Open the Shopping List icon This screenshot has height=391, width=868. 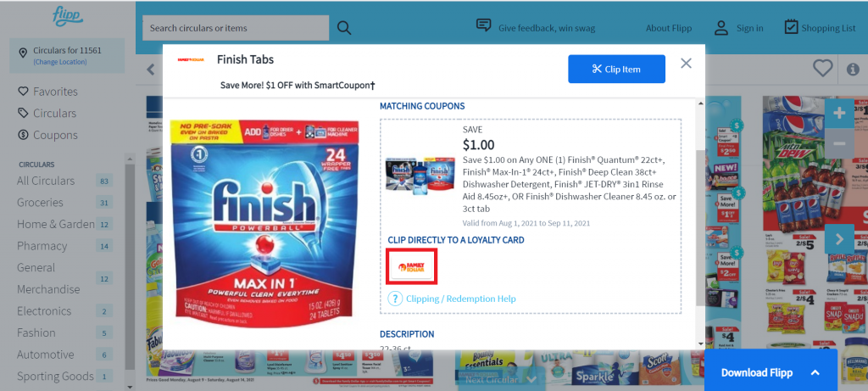coord(791,27)
